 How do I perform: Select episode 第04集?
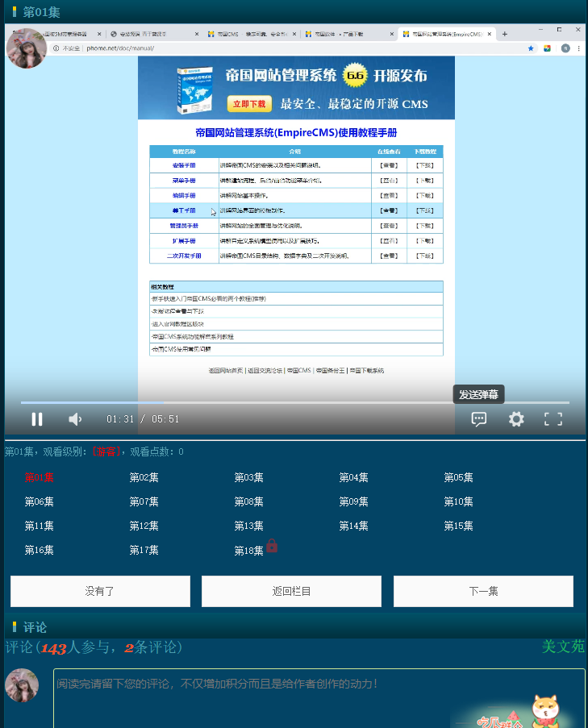pos(353,477)
